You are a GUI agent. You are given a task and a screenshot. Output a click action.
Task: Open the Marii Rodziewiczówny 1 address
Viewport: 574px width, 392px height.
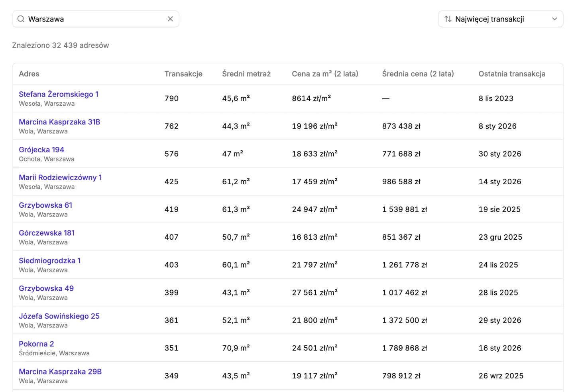tap(60, 177)
